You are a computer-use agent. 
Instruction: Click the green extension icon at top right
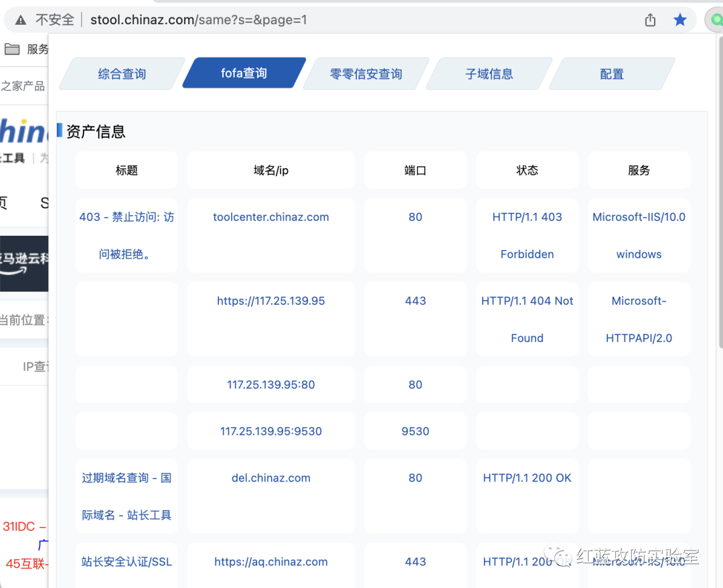(715, 20)
